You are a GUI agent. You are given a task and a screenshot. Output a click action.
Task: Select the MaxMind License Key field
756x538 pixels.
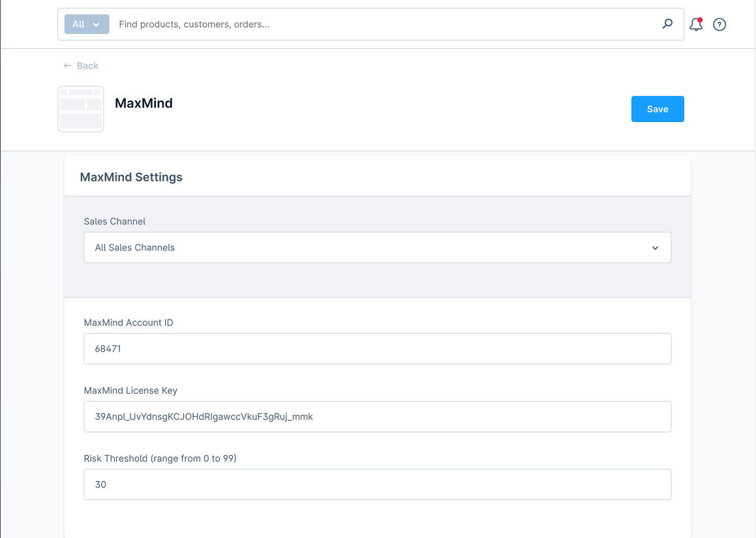click(x=377, y=417)
